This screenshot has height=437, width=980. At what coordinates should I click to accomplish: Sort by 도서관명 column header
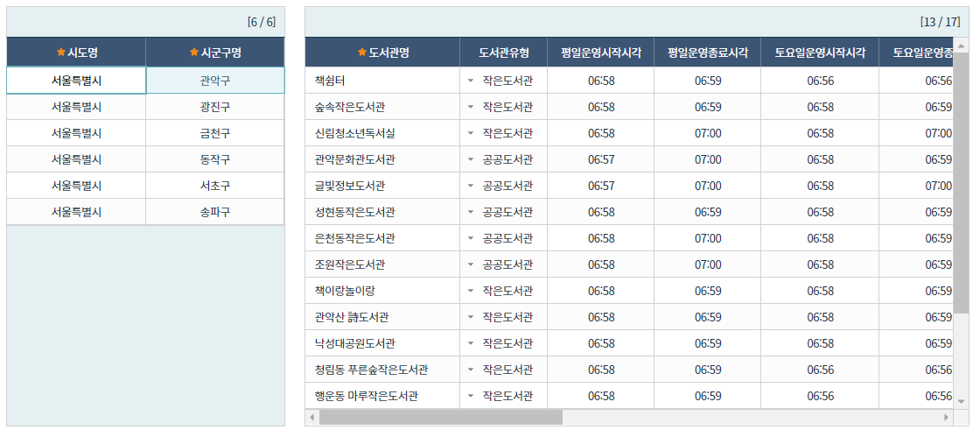click(x=382, y=53)
